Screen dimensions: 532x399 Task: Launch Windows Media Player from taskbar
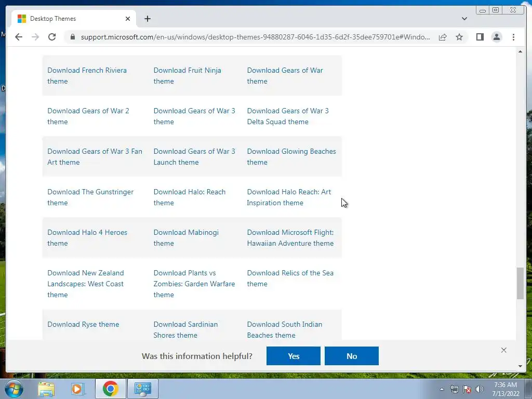tap(77, 389)
